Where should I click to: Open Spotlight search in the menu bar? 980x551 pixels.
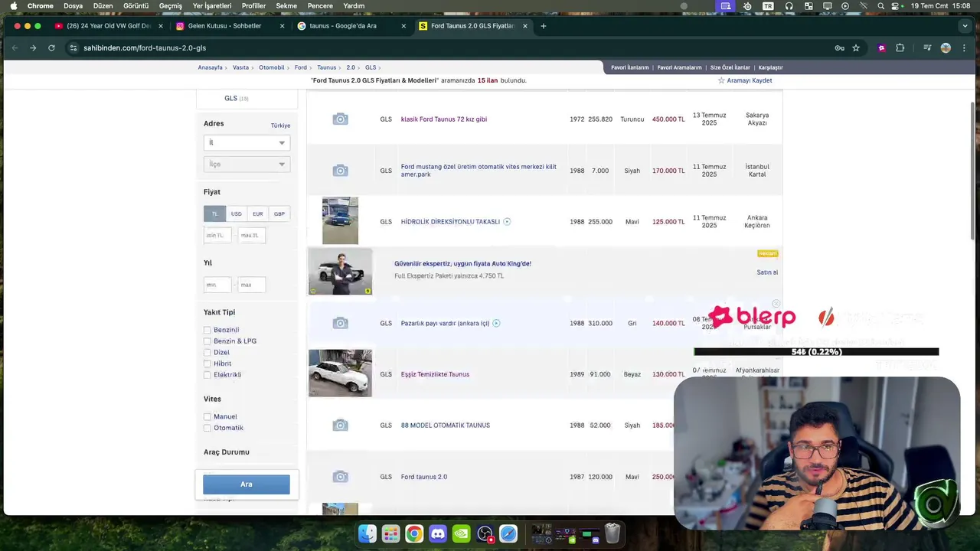[881, 6]
